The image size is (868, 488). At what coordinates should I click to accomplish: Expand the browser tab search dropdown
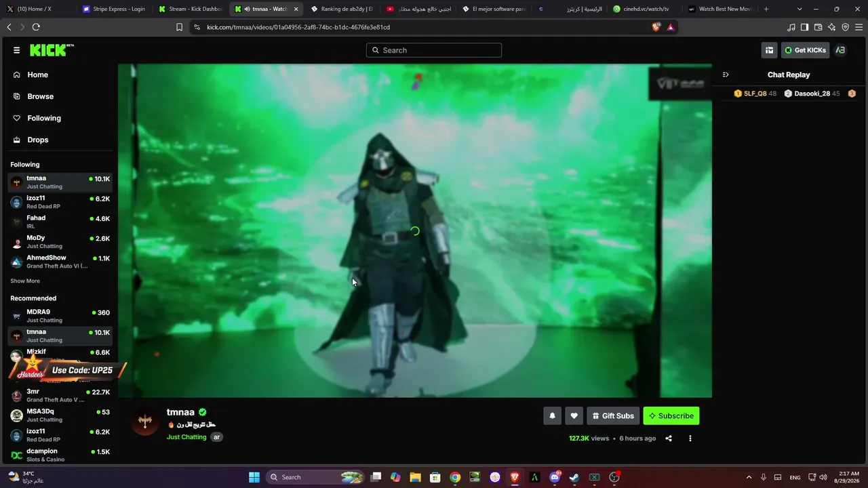[800, 9]
